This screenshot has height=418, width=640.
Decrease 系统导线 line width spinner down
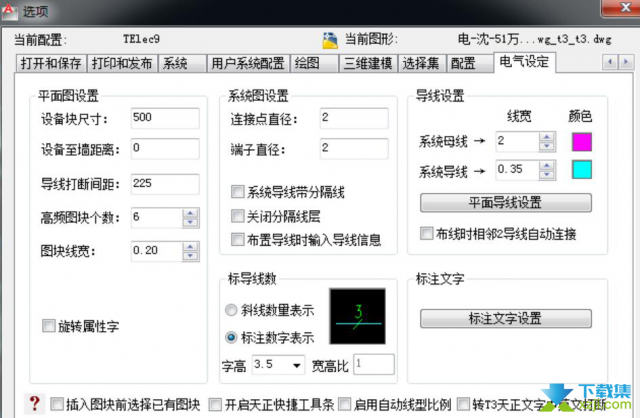547,175
